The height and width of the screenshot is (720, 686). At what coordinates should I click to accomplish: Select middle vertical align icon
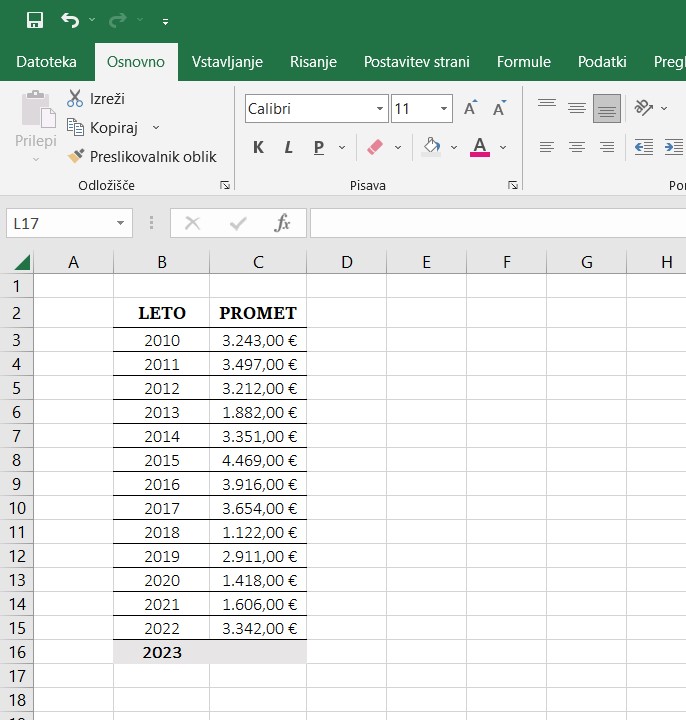tap(577, 108)
